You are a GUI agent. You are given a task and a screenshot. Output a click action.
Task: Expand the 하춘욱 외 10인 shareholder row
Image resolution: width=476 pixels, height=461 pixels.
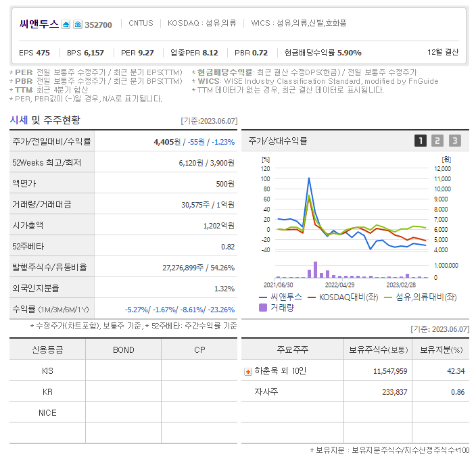click(248, 372)
